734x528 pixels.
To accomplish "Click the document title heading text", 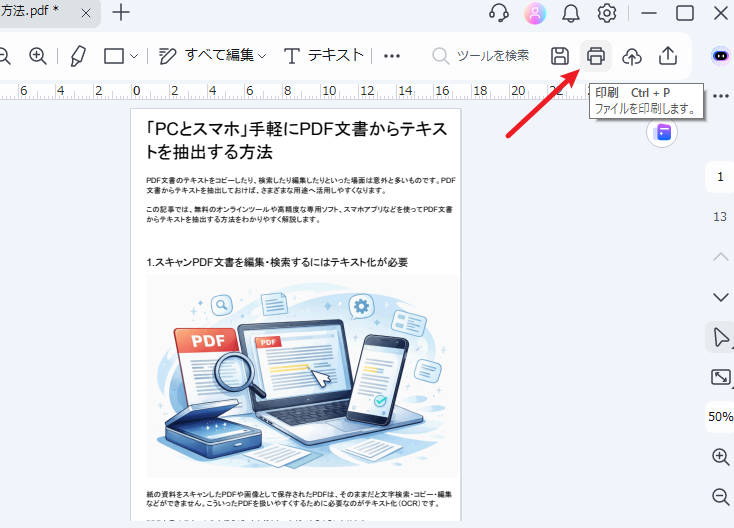I will 297,140.
